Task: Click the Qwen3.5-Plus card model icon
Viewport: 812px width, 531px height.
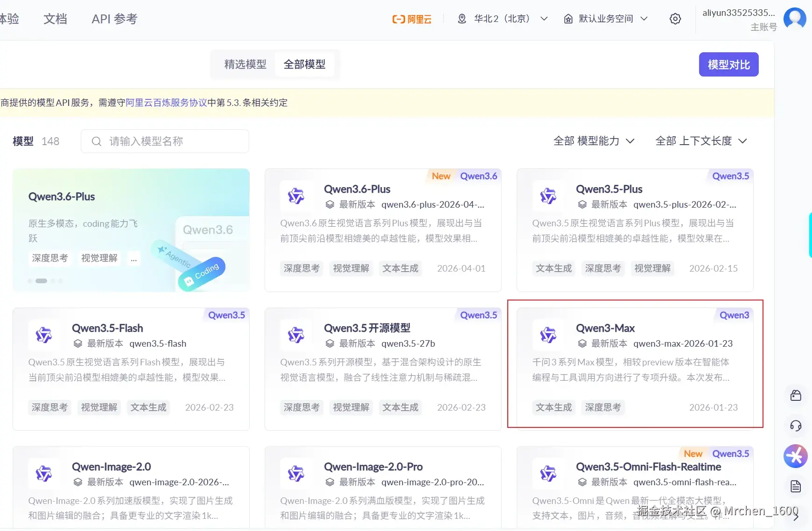Action: click(548, 196)
